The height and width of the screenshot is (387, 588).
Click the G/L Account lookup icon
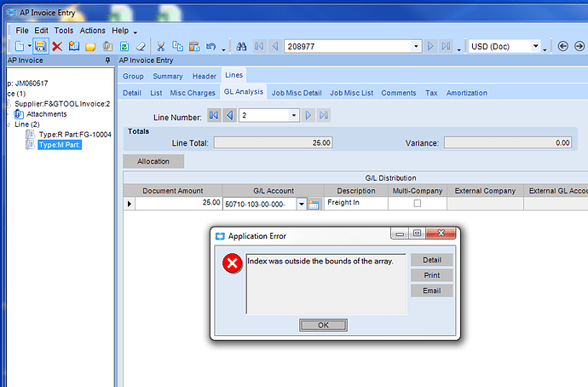tap(314, 204)
